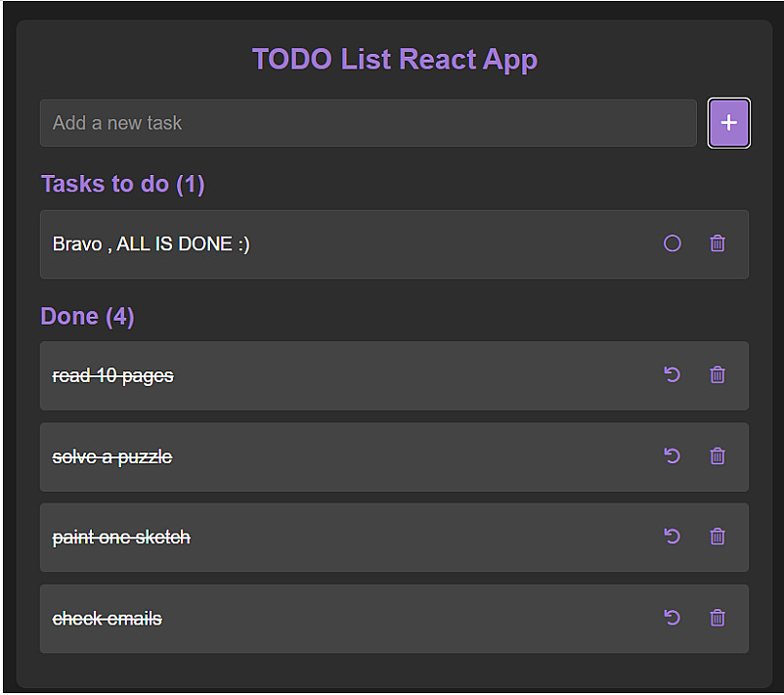Undo completion of 'read 10 pages'

pos(672,374)
